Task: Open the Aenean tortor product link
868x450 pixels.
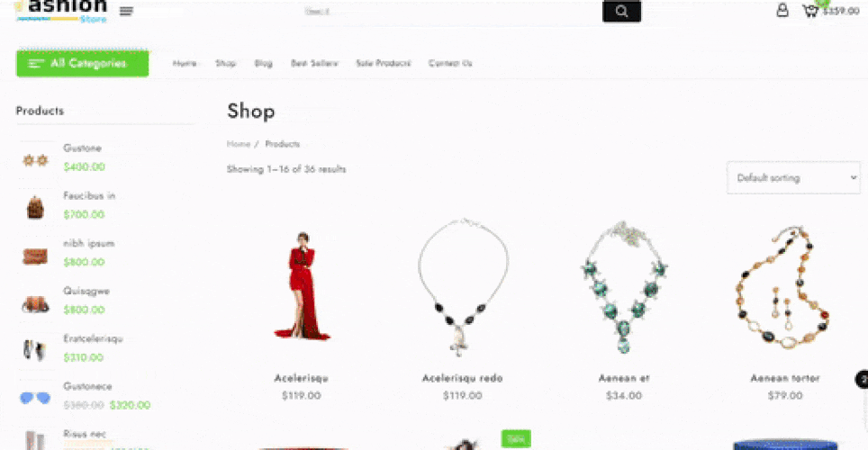Action: [x=785, y=378]
